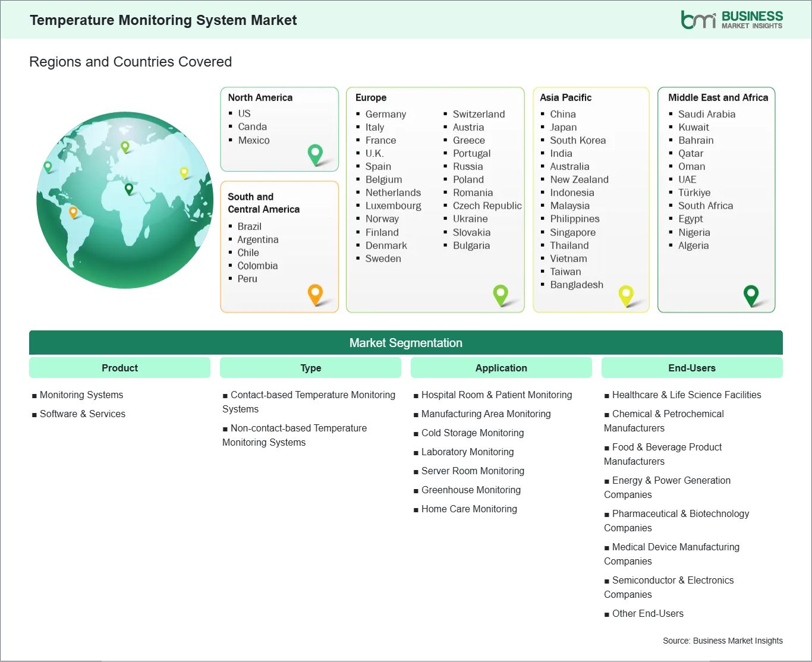The image size is (812, 662).
Task: Click the Source: Business Market Insights text
Action: [723, 641]
